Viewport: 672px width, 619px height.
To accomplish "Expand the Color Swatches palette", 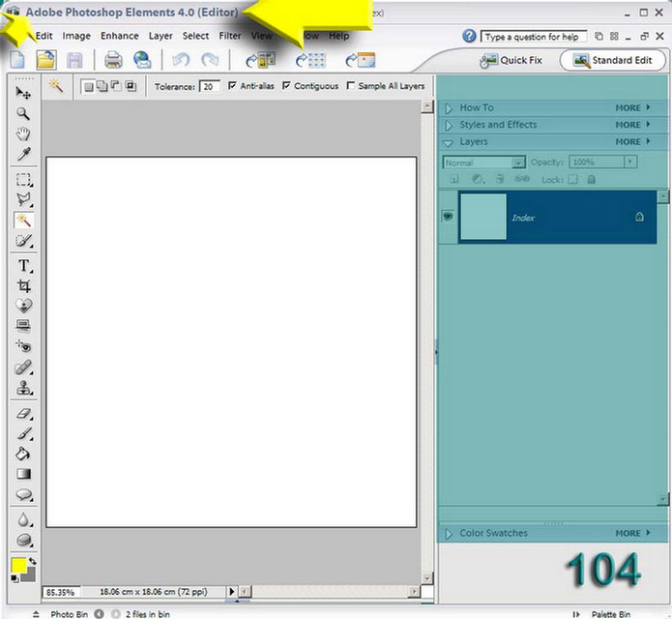I will (449, 534).
